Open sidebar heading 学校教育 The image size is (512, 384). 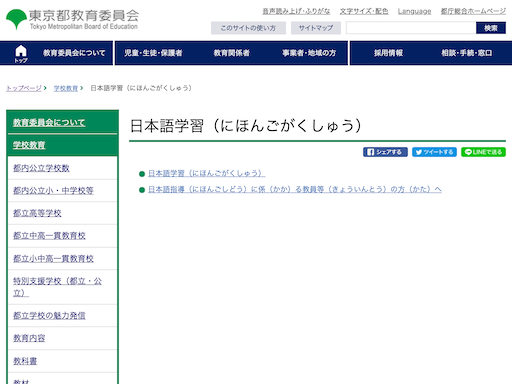pyautogui.click(x=29, y=145)
